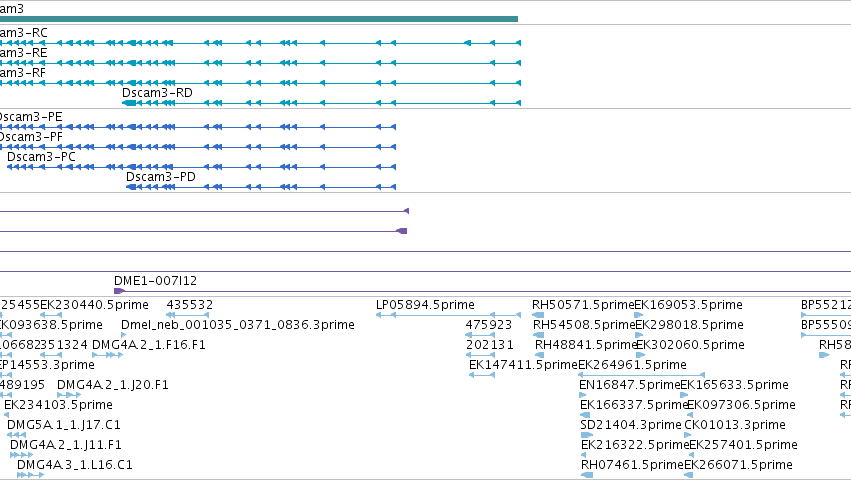Select EST label RH48841.5prime
851x480 pixels.
[586, 345]
